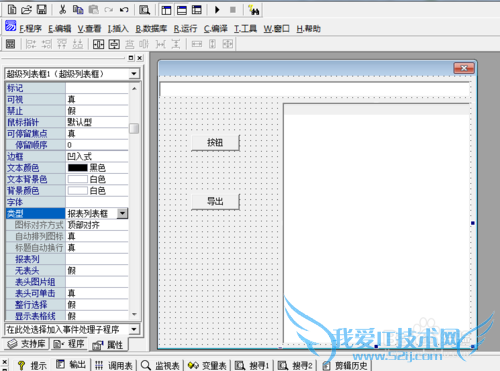The image size is (500, 371).
Task: Select the 可视 property value 真
Action: click(x=97, y=99)
